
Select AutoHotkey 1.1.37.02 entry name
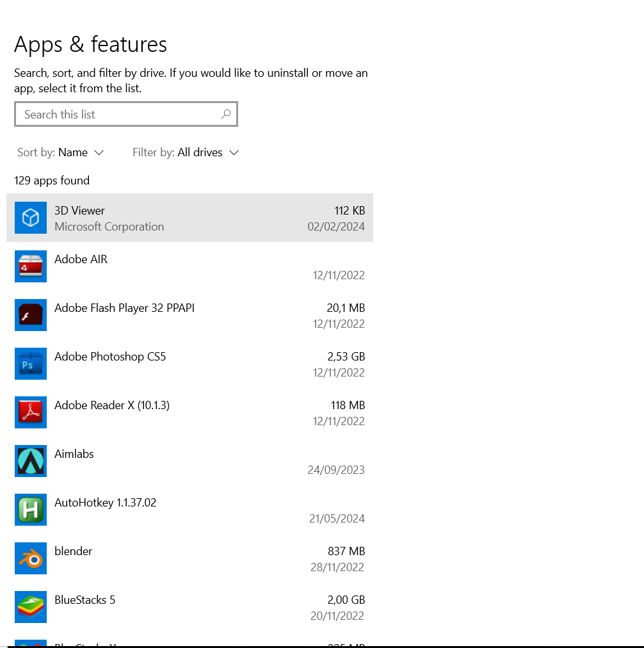pos(106,503)
